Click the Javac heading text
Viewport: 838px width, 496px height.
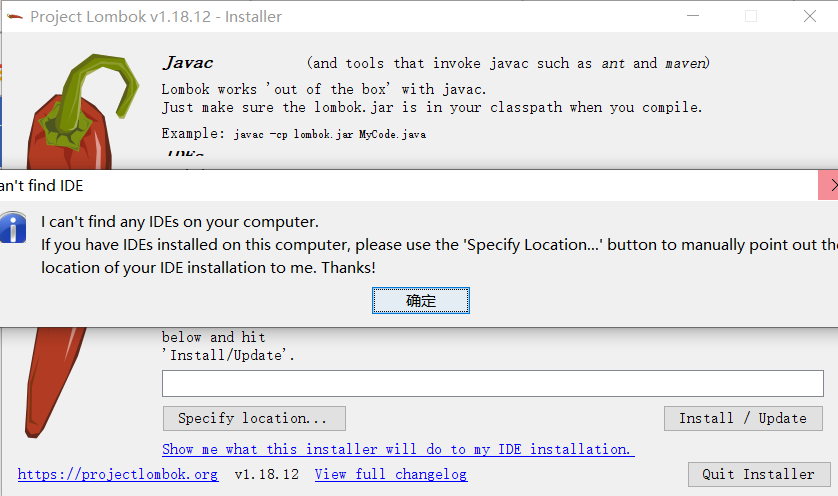[188, 63]
